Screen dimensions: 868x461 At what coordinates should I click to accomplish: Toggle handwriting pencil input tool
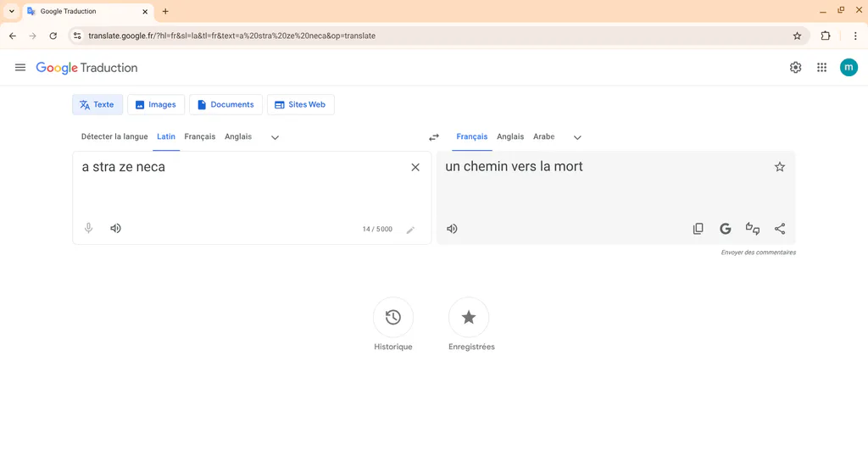pyautogui.click(x=410, y=230)
